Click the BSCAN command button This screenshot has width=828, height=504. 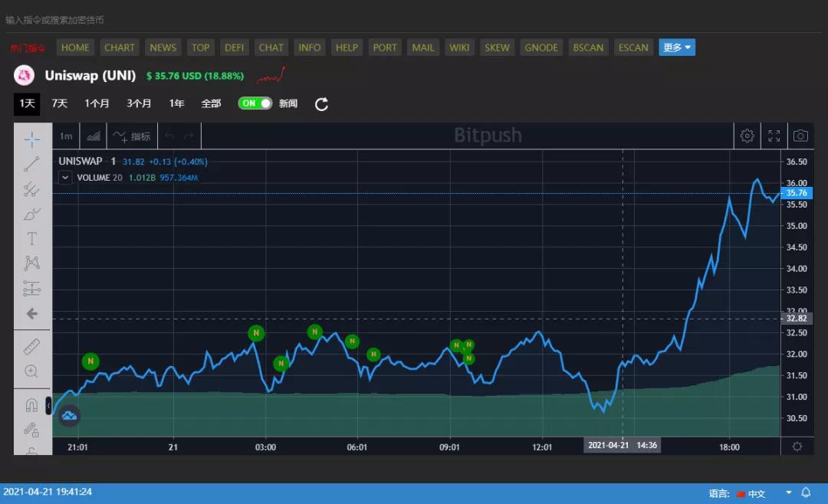[x=588, y=47]
